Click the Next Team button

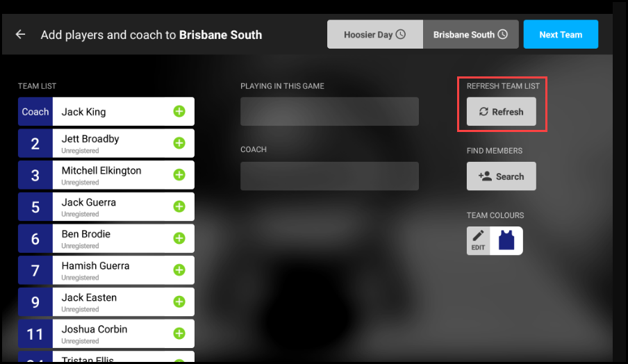[561, 35]
